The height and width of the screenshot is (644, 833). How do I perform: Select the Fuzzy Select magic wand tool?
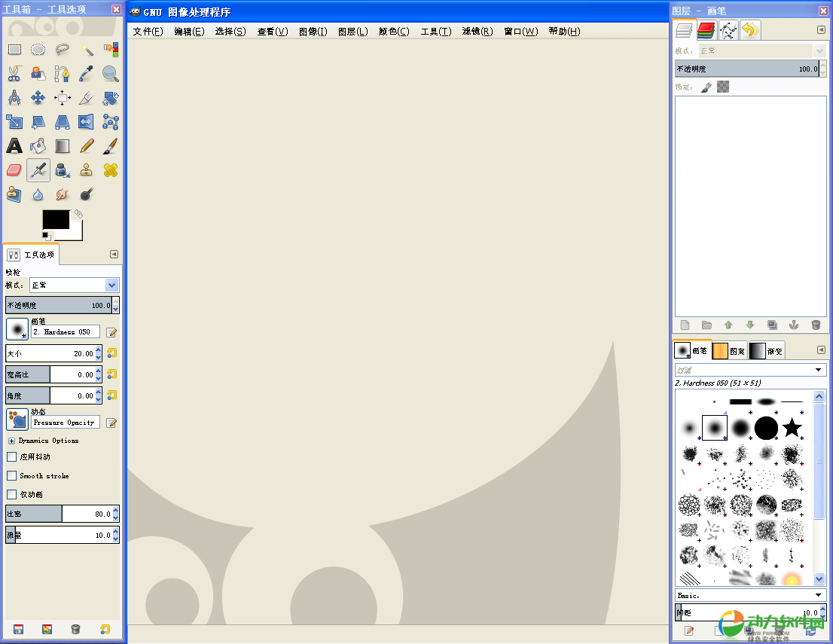coord(87,50)
